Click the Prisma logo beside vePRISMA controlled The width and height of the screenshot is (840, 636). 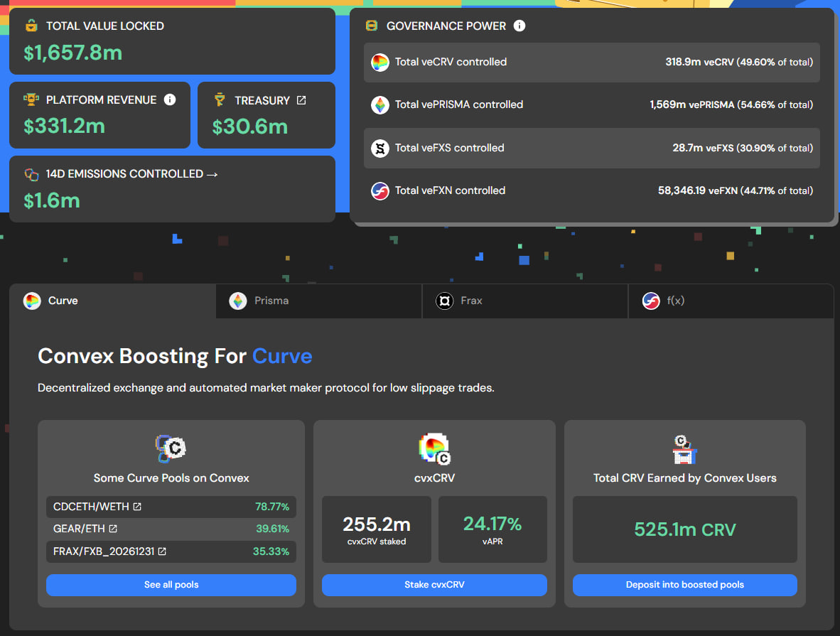380,105
